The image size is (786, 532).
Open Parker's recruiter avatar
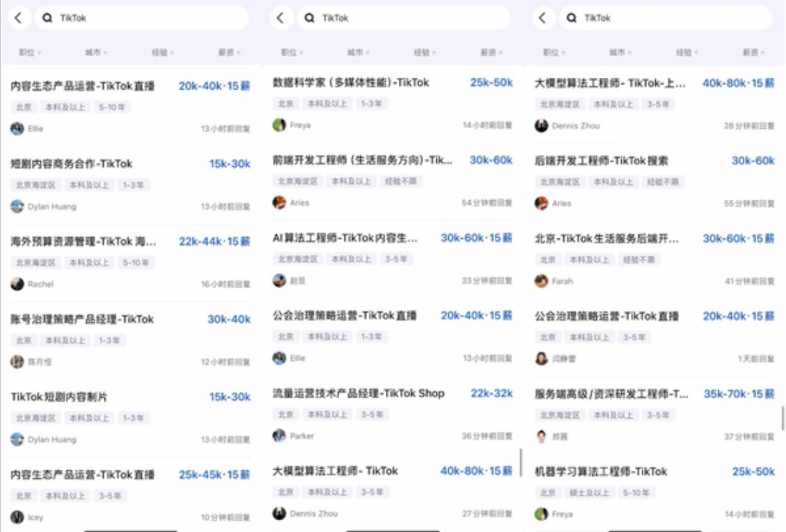pos(279,436)
